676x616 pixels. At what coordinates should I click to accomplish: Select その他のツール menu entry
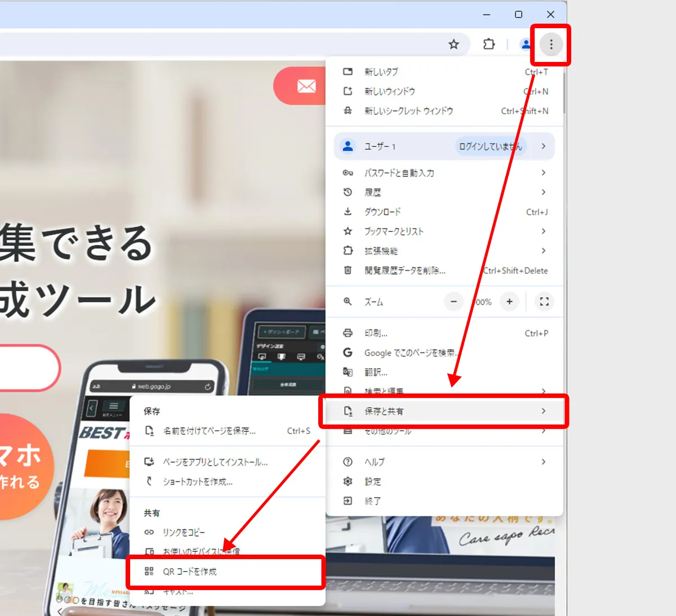(x=394, y=430)
